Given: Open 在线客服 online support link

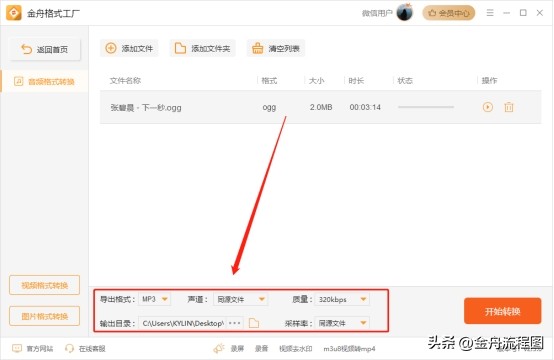Looking at the screenshot, I should tap(86, 349).
